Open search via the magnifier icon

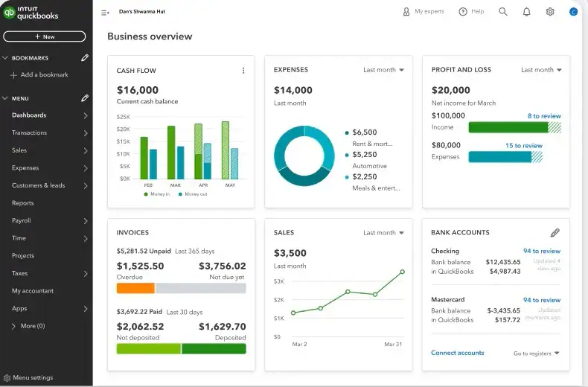503,12
